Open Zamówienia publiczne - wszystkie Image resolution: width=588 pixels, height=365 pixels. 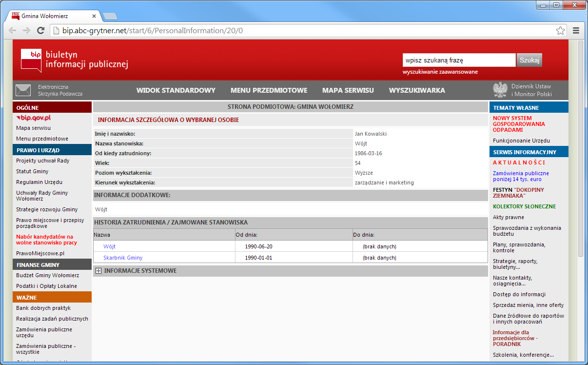[46, 349]
